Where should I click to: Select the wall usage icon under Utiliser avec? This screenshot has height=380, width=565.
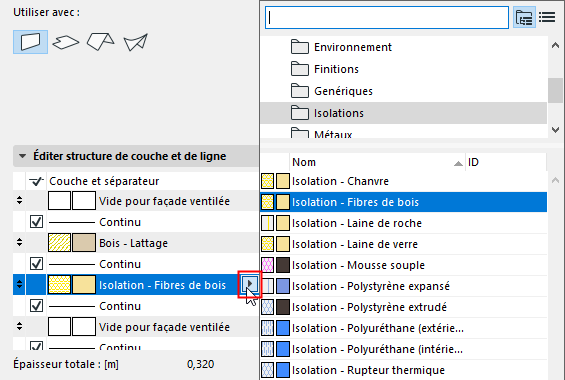click(30, 42)
